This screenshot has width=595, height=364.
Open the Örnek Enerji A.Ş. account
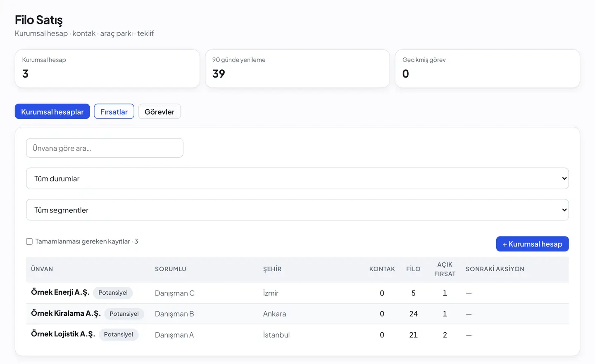click(60, 292)
